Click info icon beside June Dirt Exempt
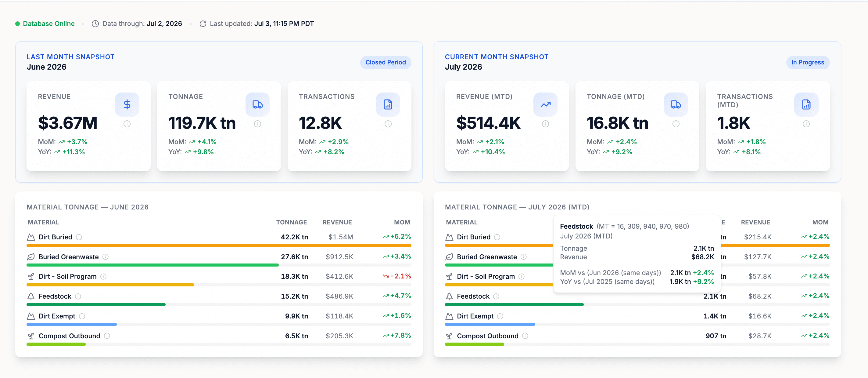The width and height of the screenshot is (868, 378). tap(82, 316)
